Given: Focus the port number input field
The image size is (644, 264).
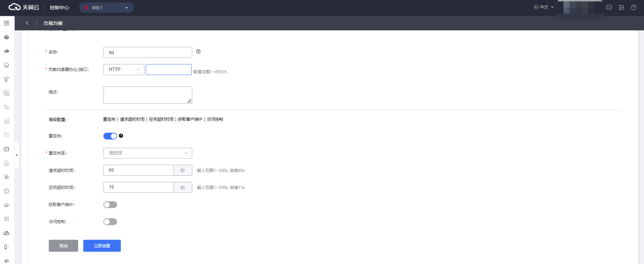Looking at the screenshot, I should pos(168,70).
